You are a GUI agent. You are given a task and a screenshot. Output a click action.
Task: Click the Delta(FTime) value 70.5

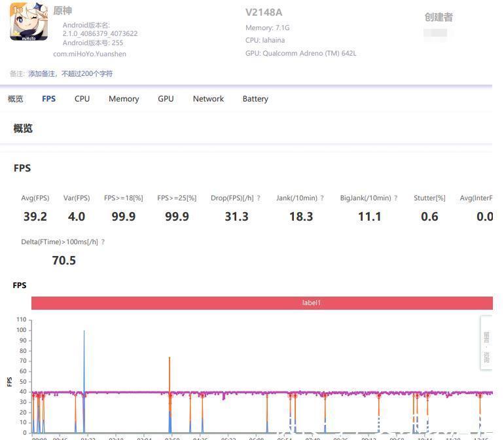pyautogui.click(x=64, y=261)
